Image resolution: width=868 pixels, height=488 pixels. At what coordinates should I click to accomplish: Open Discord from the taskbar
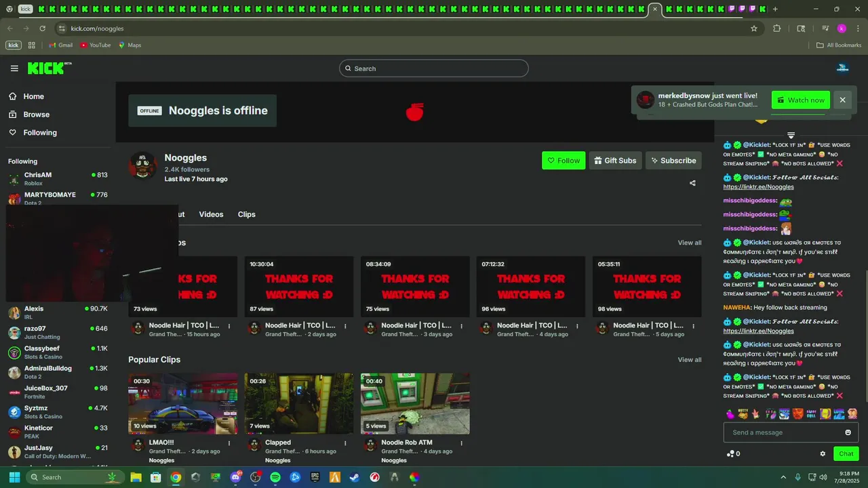click(x=235, y=477)
